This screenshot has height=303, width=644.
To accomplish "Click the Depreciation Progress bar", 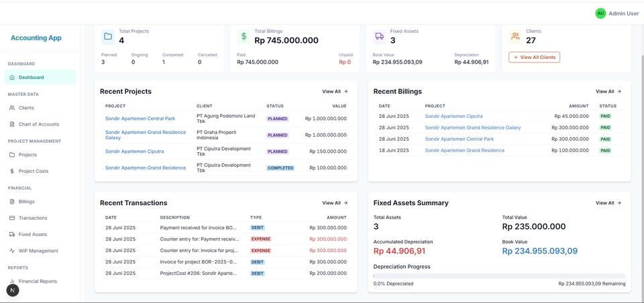I will coord(499,276).
